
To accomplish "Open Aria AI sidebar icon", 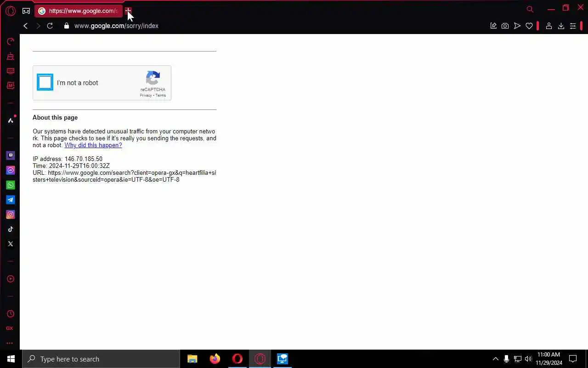I will (11, 121).
